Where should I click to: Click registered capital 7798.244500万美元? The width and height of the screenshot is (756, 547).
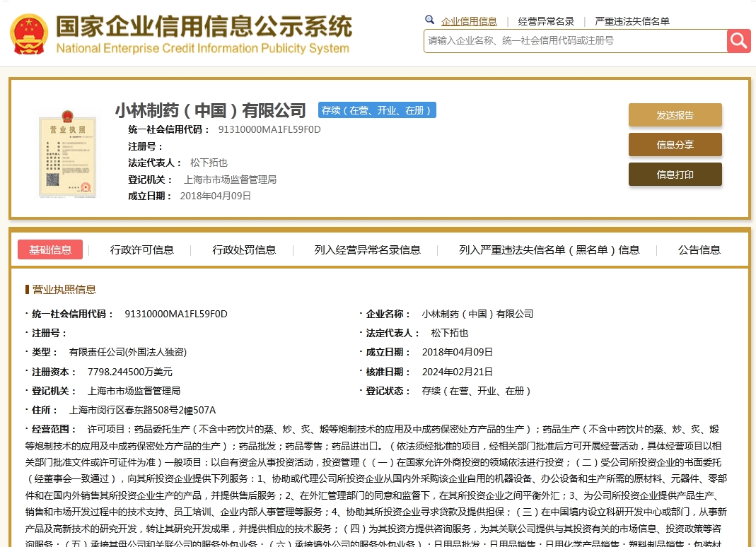129,372
